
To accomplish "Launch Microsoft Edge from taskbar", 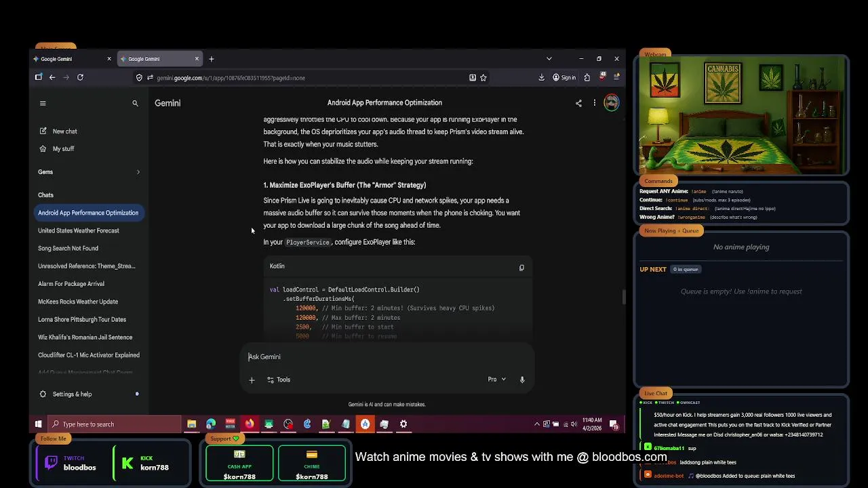I will (x=211, y=424).
